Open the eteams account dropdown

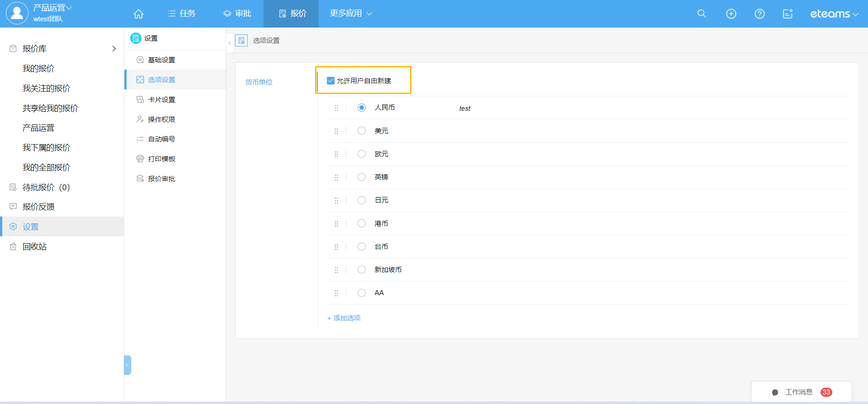click(x=834, y=14)
